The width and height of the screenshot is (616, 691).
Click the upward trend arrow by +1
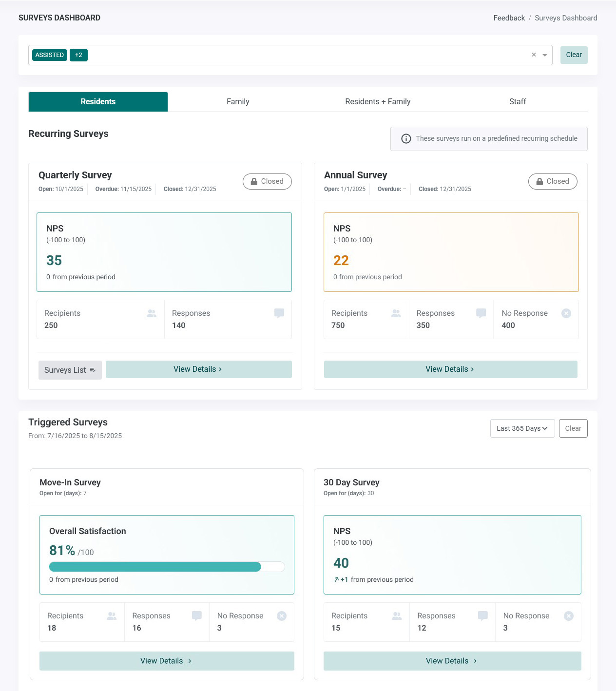coord(336,580)
